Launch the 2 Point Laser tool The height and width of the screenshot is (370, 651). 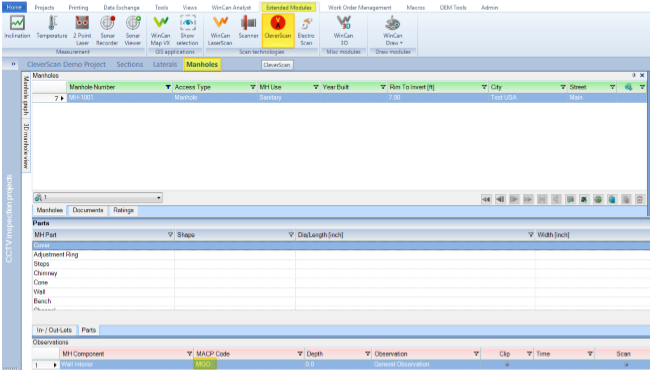pos(82,30)
